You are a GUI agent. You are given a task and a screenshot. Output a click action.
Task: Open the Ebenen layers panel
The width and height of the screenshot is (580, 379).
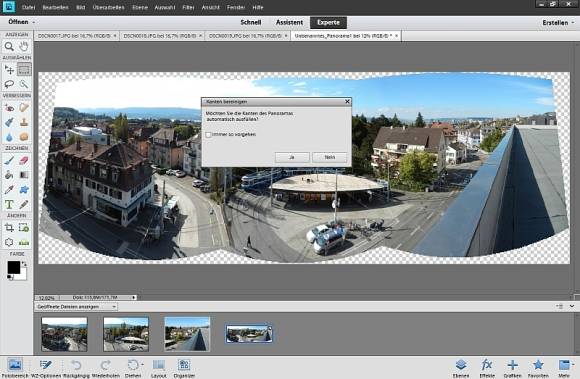tap(461, 368)
